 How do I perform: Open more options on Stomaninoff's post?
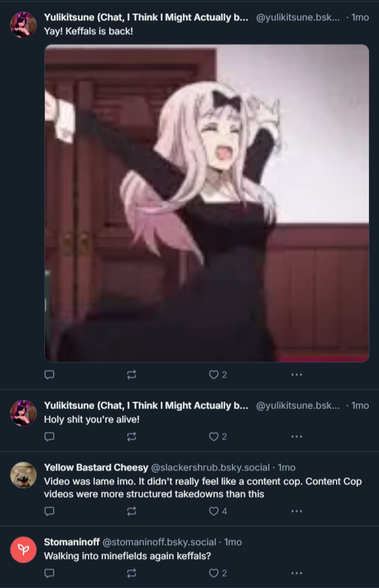[297, 573]
